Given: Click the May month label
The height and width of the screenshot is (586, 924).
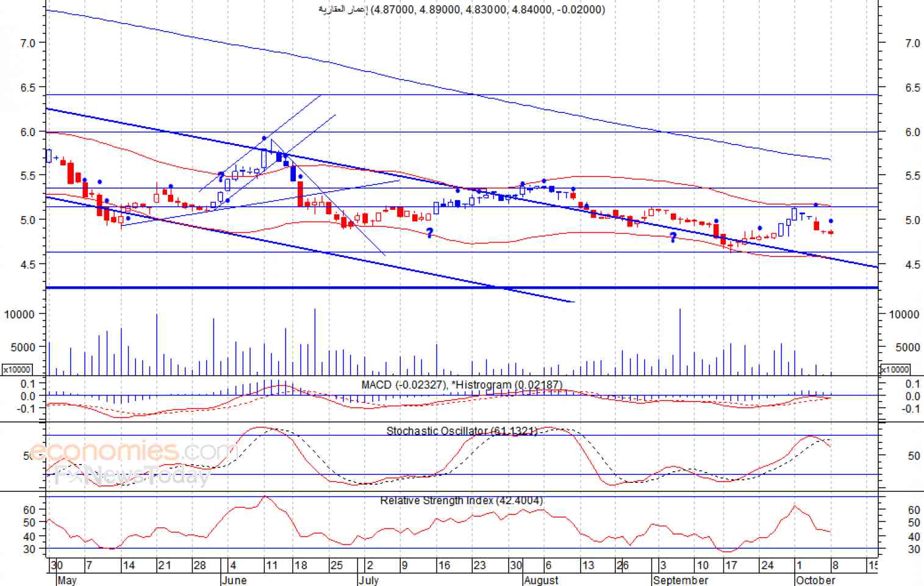Looking at the screenshot, I should click(66, 580).
